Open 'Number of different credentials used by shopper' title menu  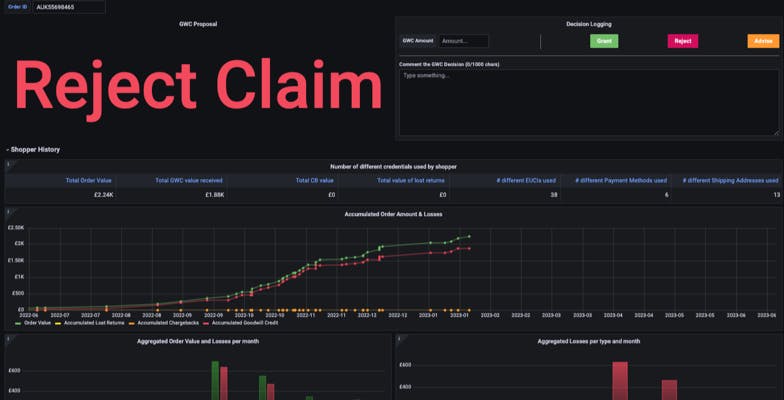(393, 166)
